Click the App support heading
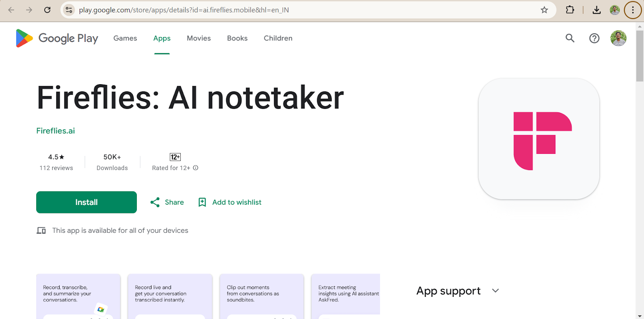 [448, 291]
